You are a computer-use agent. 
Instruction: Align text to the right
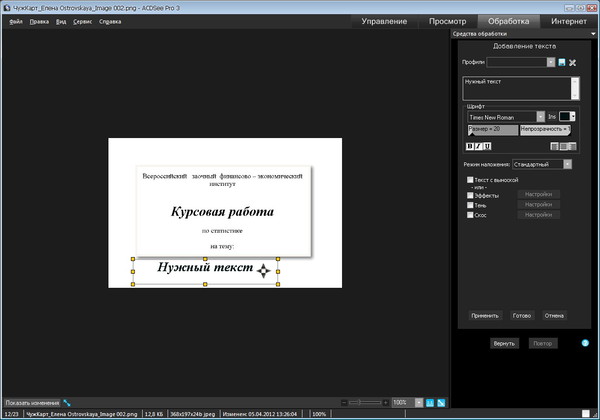(572, 146)
